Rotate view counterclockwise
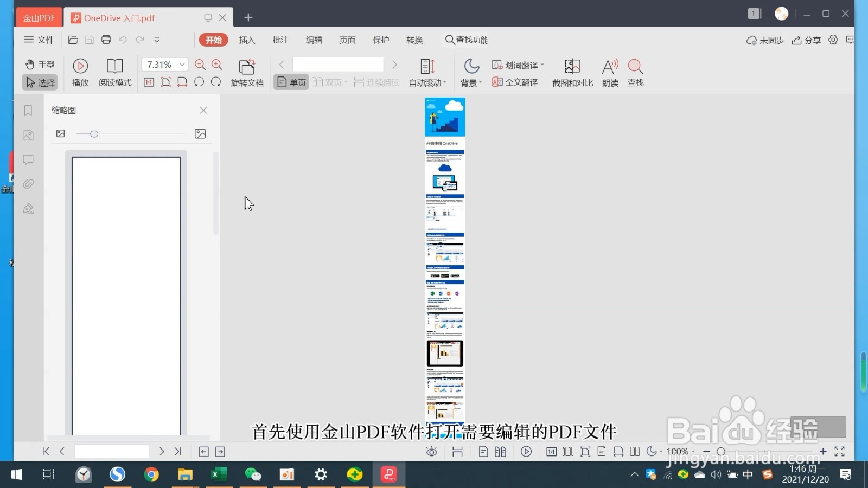The width and height of the screenshot is (868, 488). coord(199,82)
